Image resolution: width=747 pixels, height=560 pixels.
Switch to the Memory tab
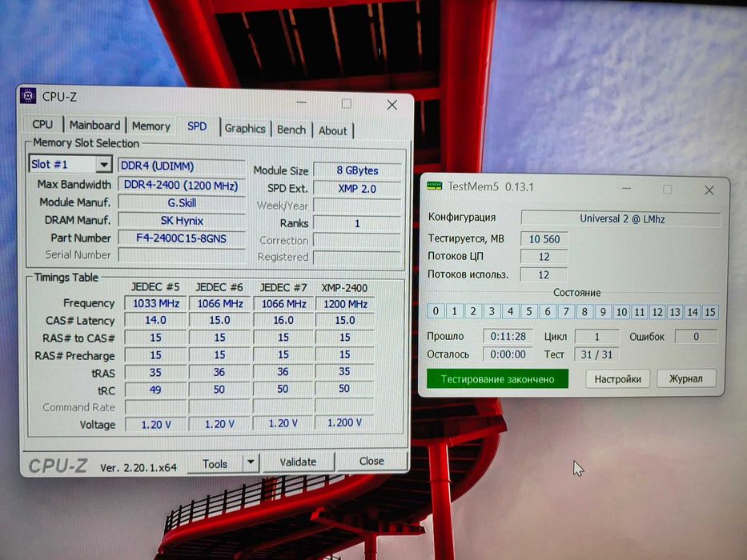tap(151, 126)
